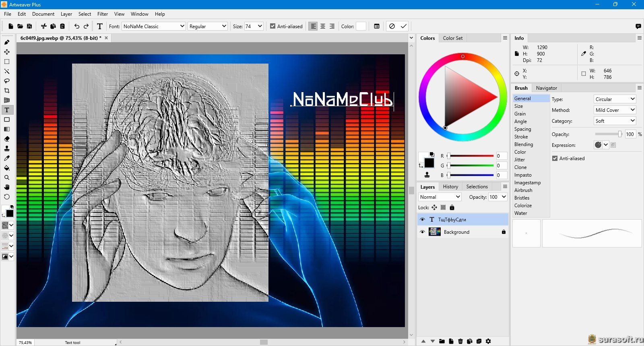Open the Airbrush brush settings
644x346 pixels.
click(523, 190)
